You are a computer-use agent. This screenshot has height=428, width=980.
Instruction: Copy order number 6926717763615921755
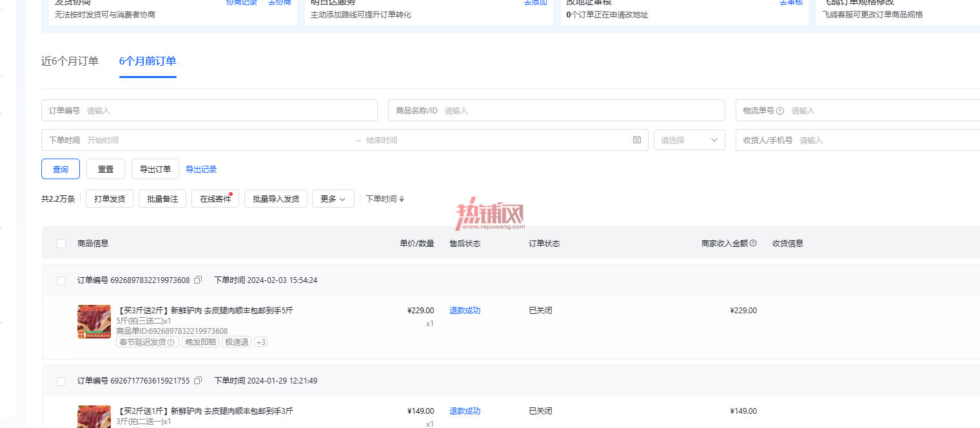tap(198, 380)
